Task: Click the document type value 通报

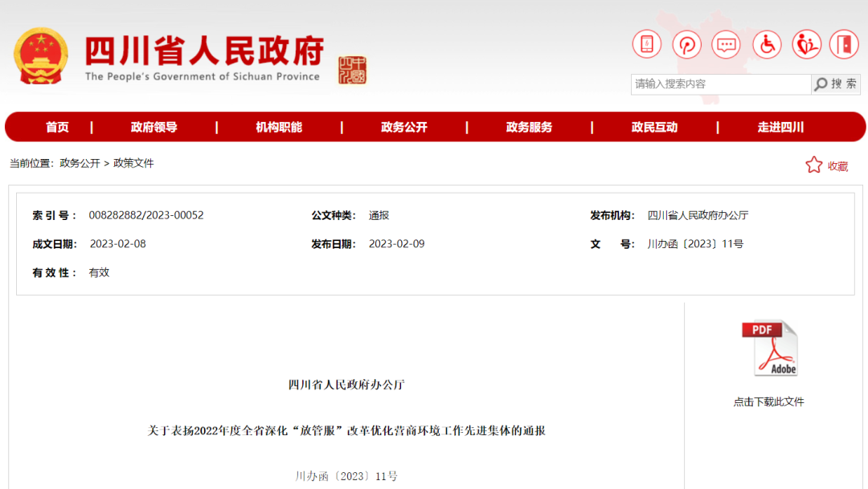Action: [x=379, y=215]
